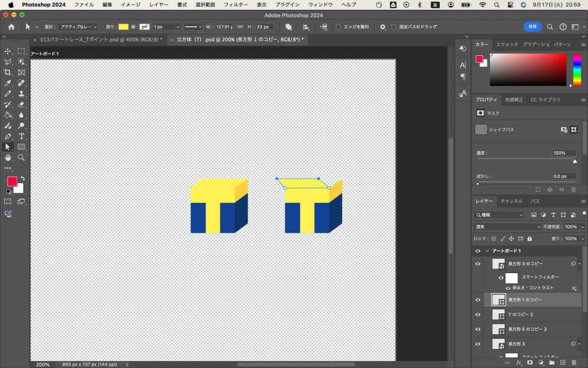Check the 固定パスのドラッグ option
Screen dimensions: 588x368
tap(393, 27)
